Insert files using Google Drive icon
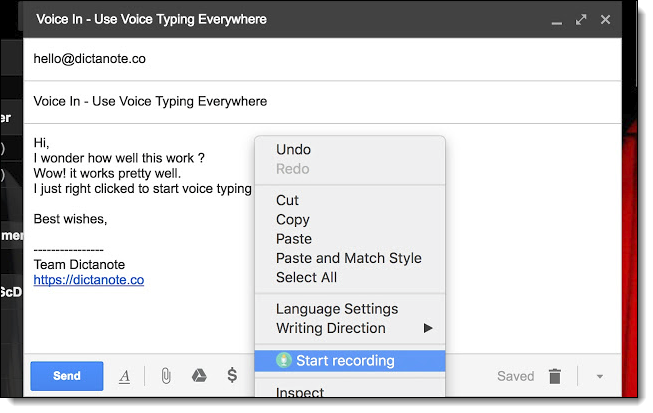 tap(199, 376)
